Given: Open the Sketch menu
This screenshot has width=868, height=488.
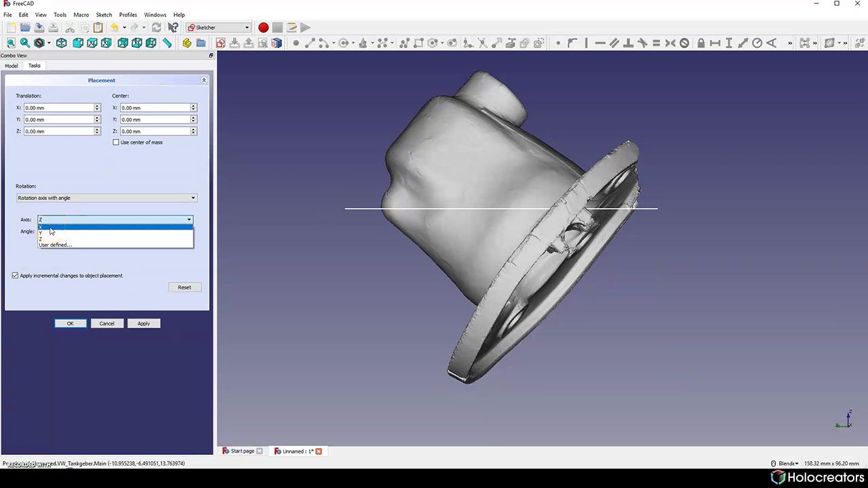Looking at the screenshot, I should pyautogui.click(x=104, y=14).
